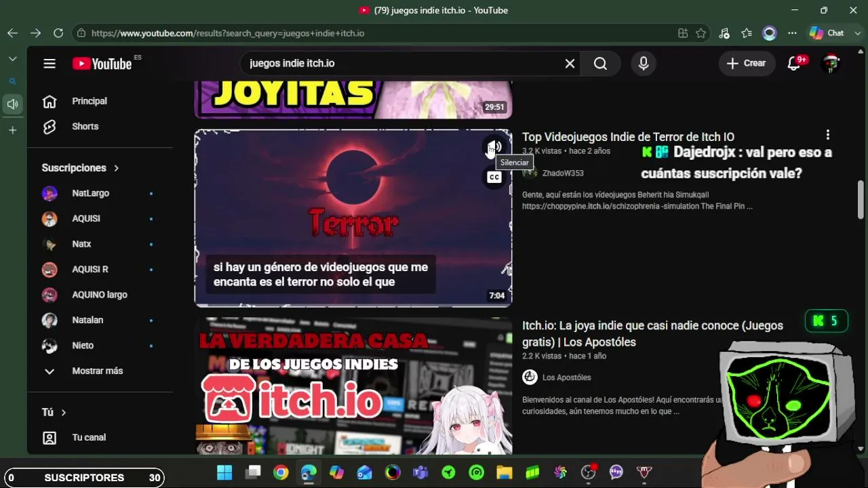Open the favorites list icon in toolbar
Image resolution: width=868 pixels, height=488 pixels.
[x=747, y=33]
